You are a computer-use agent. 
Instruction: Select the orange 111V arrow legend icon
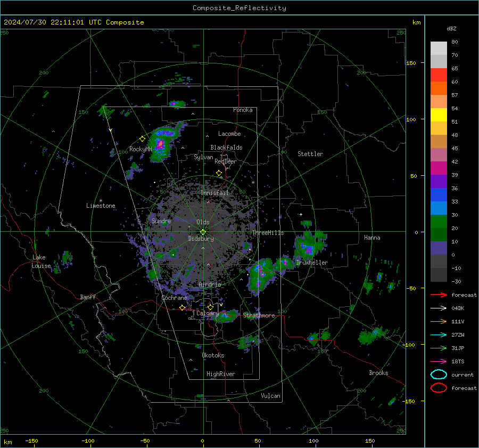tap(439, 321)
